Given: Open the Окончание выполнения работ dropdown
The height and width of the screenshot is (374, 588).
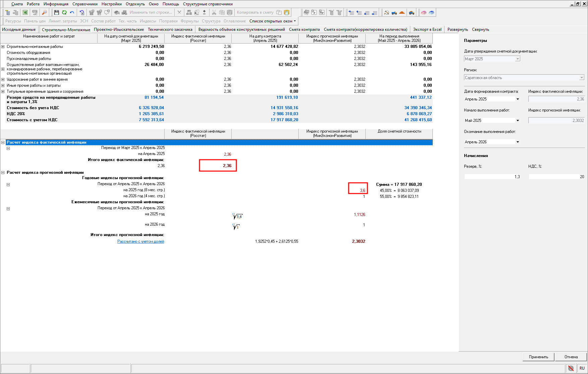Looking at the screenshot, I should click(517, 142).
